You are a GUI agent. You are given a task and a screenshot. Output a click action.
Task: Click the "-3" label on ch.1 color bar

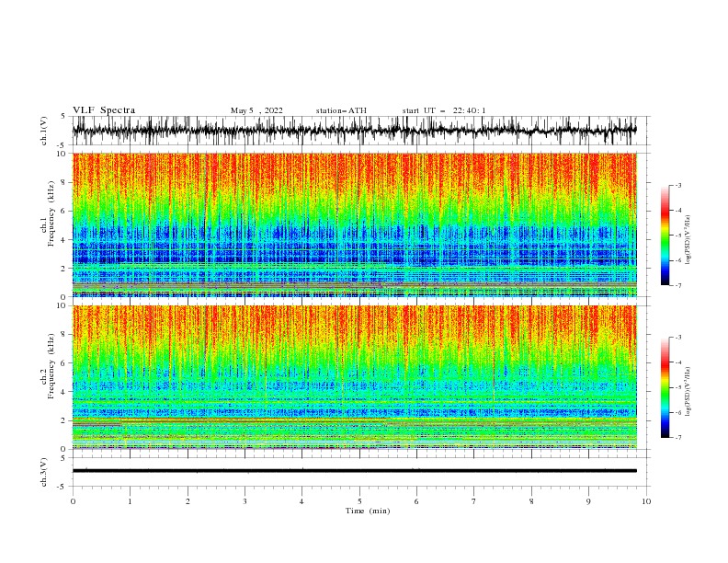click(678, 185)
